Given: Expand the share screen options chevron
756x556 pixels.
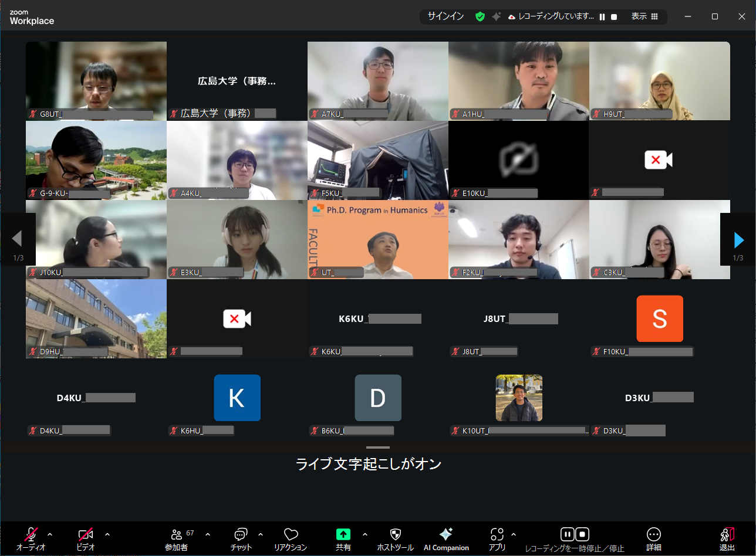Looking at the screenshot, I should click(x=365, y=535).
